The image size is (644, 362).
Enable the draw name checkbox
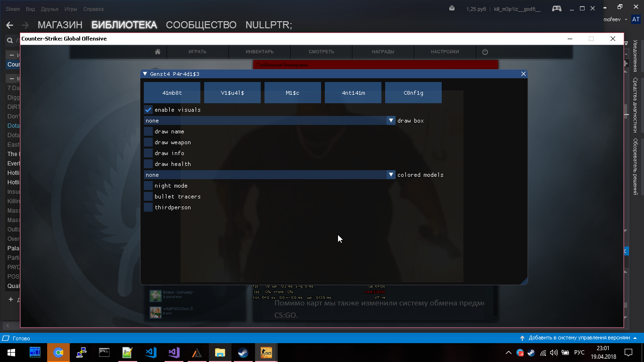[148, 132]
